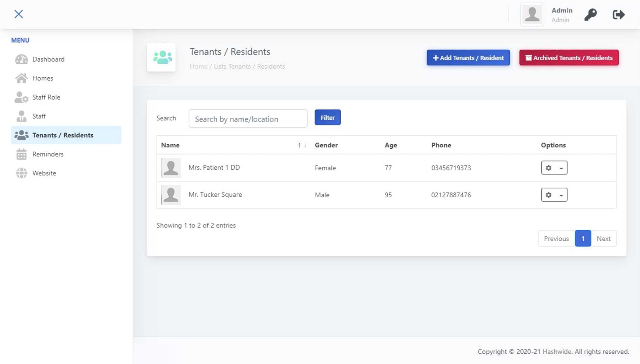The width and height of the screenshot is (640, 364).
Task: Click the Age column header
Action: pyautogui.click(x=391, y=145)
